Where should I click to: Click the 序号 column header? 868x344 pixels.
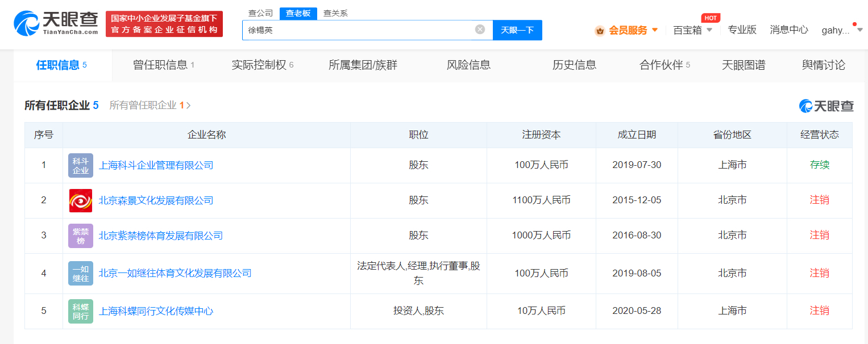[44, 135]
